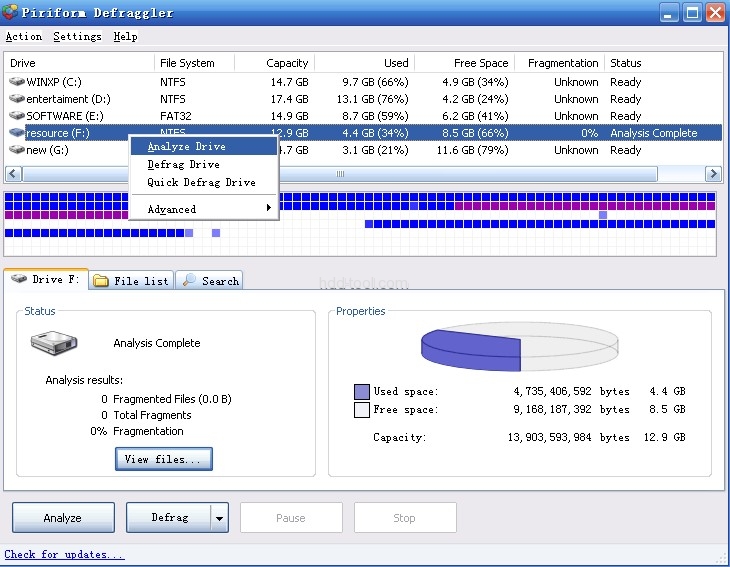730x567 pixels.
Task: Click the Analyze button
Action: point(63,518)
